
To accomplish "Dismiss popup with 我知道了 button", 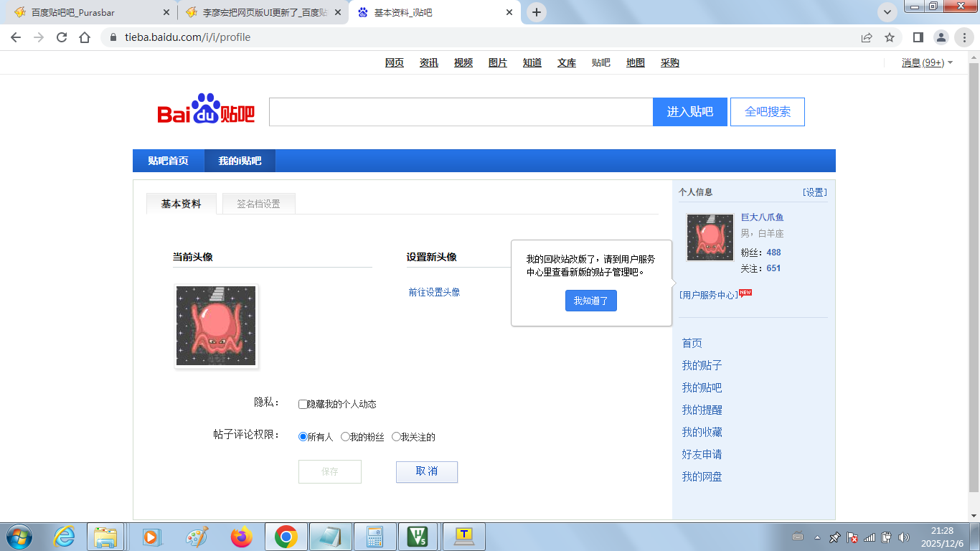I will (590, 301).
